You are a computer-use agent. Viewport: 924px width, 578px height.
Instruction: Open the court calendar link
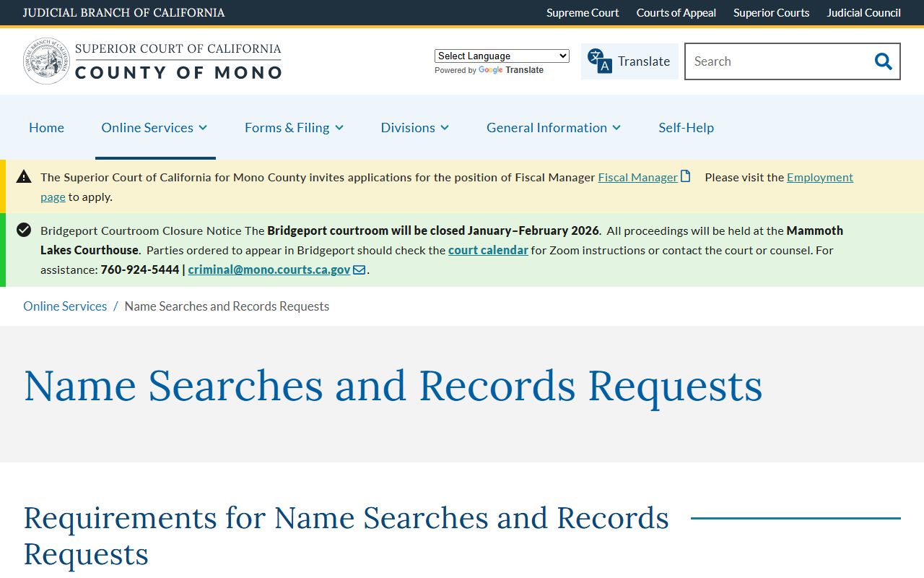488,250
